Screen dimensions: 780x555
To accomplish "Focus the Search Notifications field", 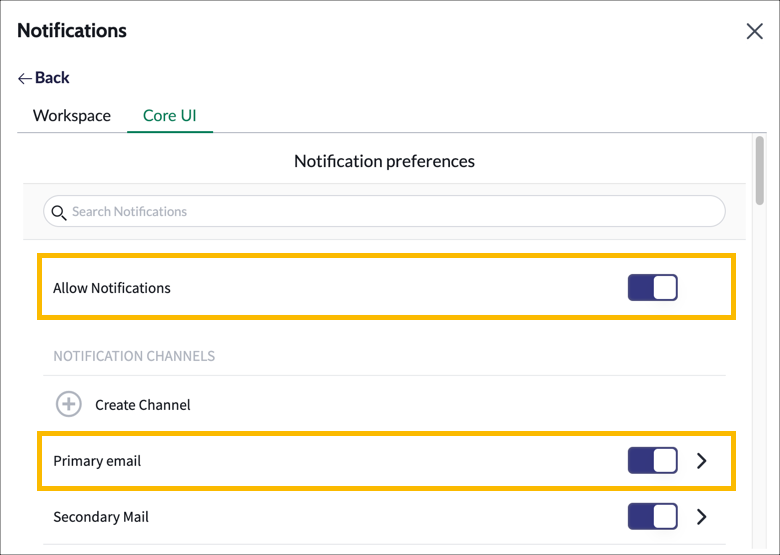I will pos(384,211).
